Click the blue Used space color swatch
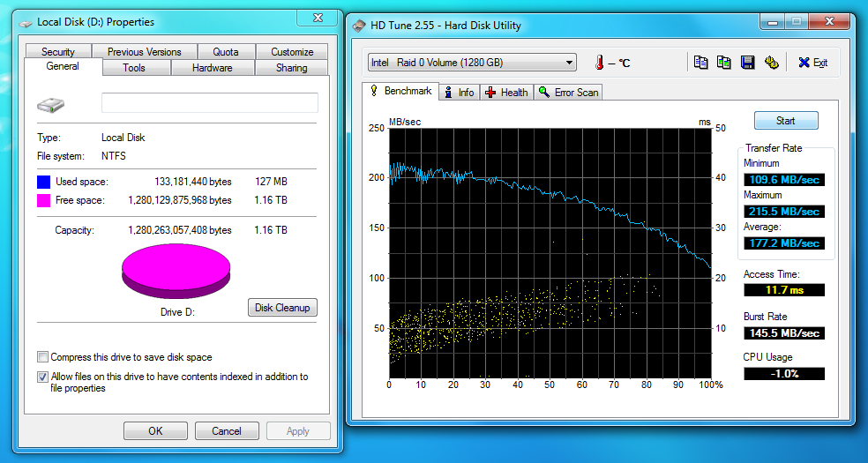The image size is (868, 463). tap(44, 182)
